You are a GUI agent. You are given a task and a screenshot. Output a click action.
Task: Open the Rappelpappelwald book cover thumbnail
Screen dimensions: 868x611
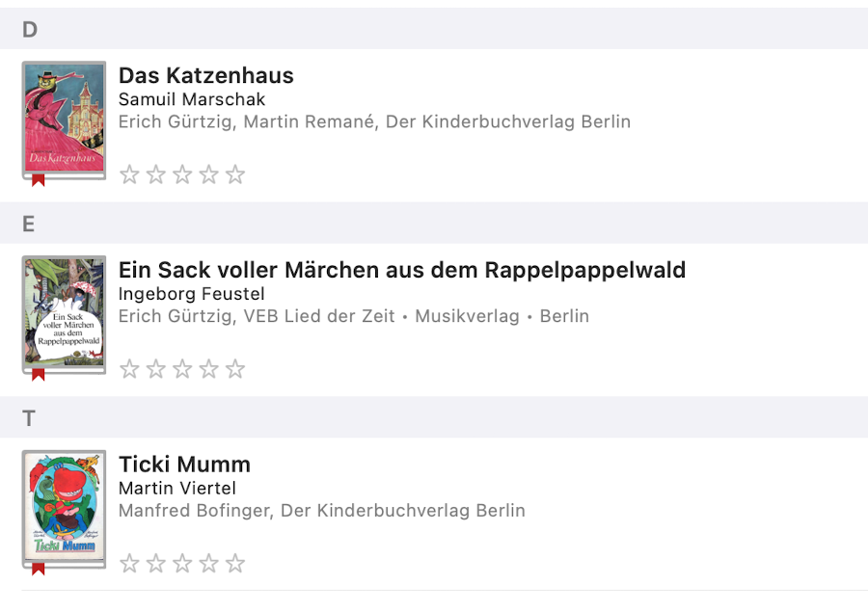[x=64, y=312]
